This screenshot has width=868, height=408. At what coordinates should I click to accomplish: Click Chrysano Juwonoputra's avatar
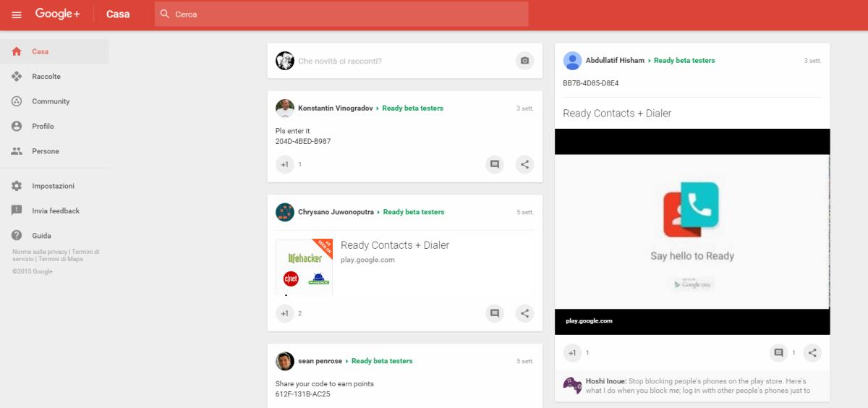point(285,212)
